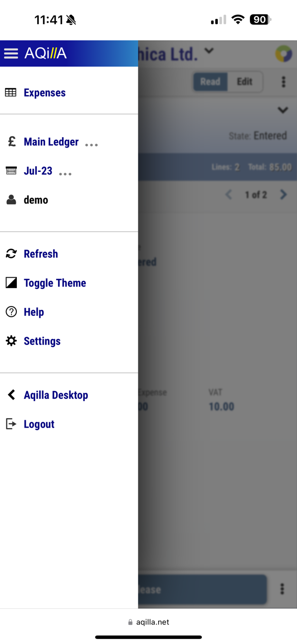
Task: Open Main Ledger ellipsis options
Action: (91, 145)
